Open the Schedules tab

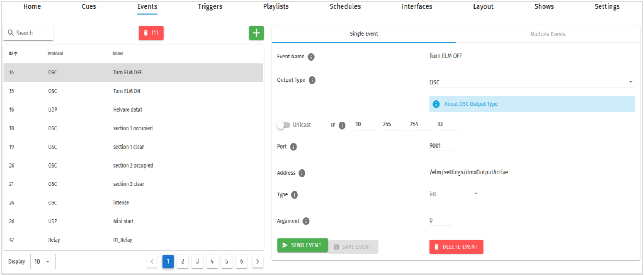click(x=345, y=6)
